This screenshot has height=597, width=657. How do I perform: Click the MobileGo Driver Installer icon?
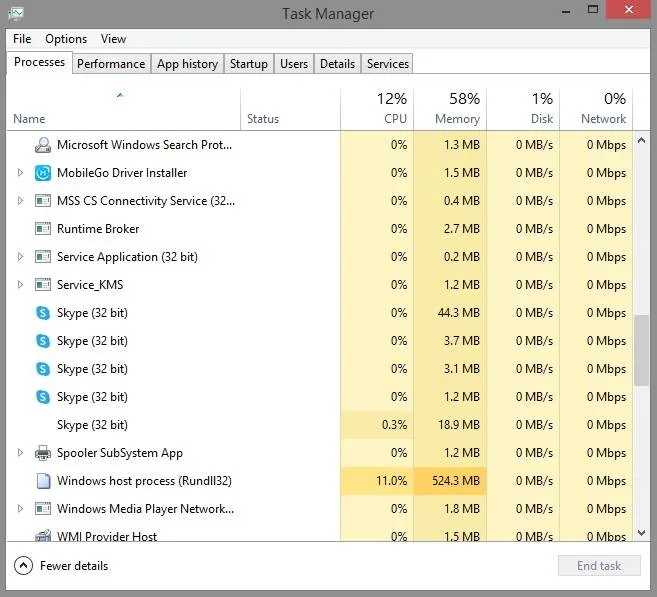[x=43, y=173]
